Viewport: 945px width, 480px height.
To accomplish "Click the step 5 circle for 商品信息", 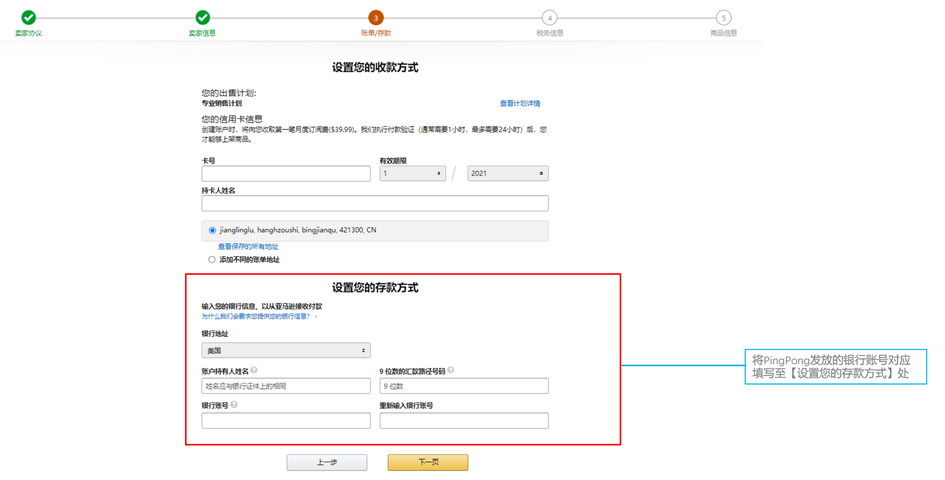I will tap(723, 18).
